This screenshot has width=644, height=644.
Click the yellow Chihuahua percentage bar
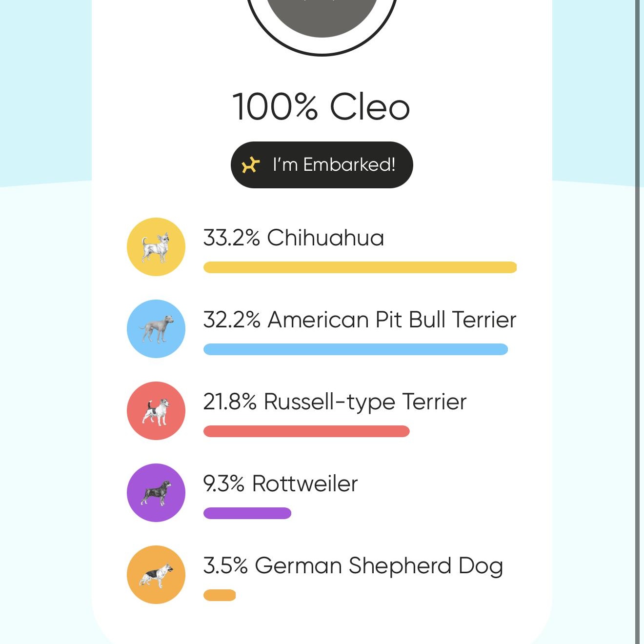pos(360,267)
